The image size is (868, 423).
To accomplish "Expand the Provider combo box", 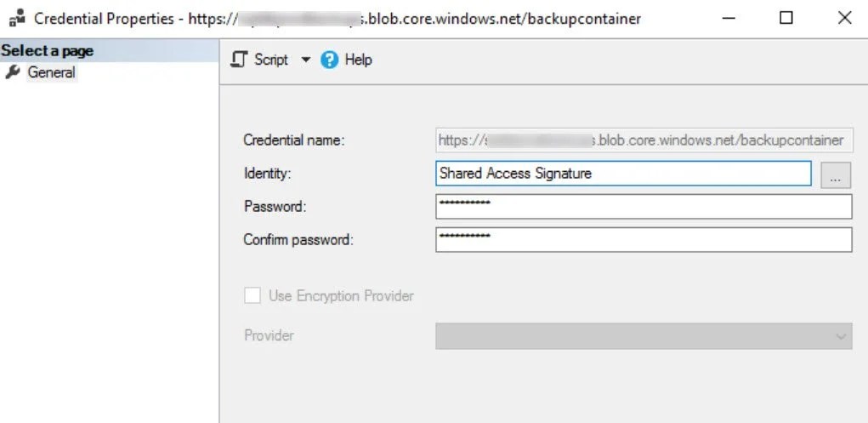I will (x=643, y=336).
